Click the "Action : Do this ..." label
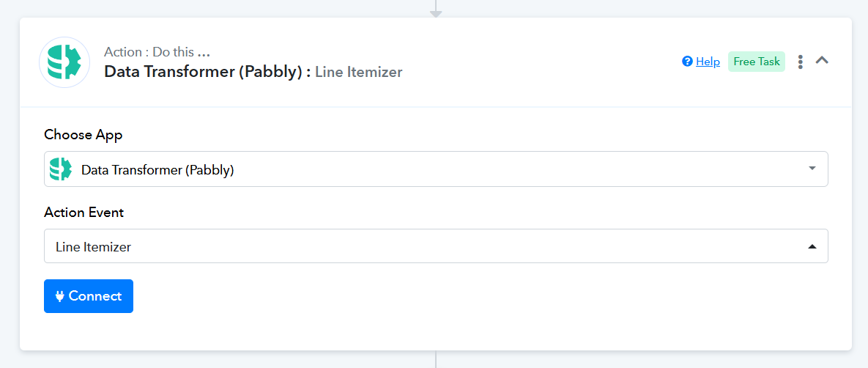Viewport: 868px width, 368px height. tap(157, 52)
